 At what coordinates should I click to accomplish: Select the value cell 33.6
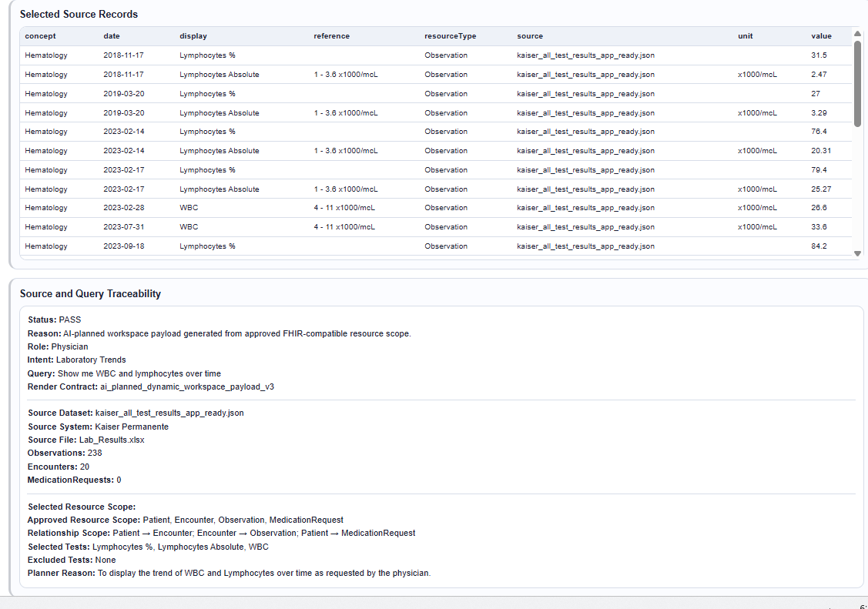[819, 227]
